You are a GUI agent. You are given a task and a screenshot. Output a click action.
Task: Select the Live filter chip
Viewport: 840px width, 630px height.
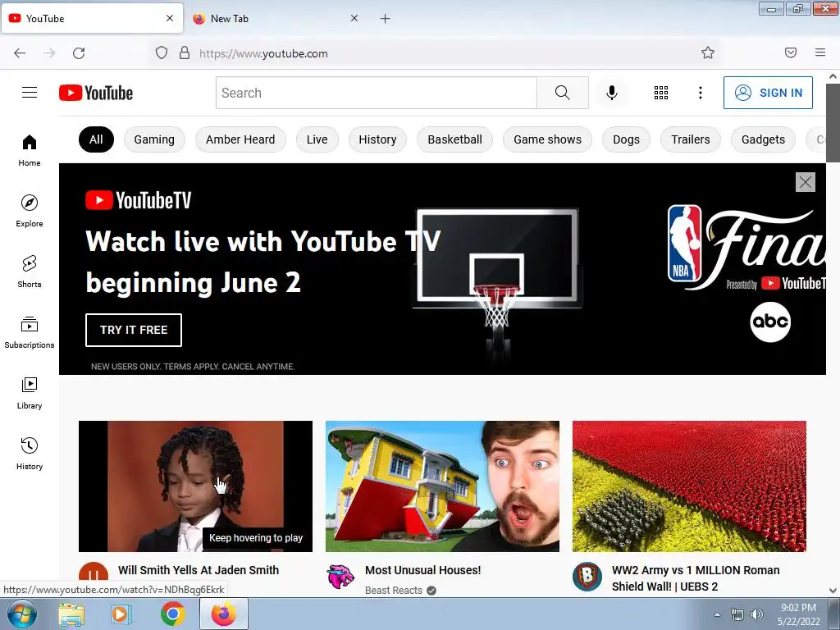tap(317, 139)
